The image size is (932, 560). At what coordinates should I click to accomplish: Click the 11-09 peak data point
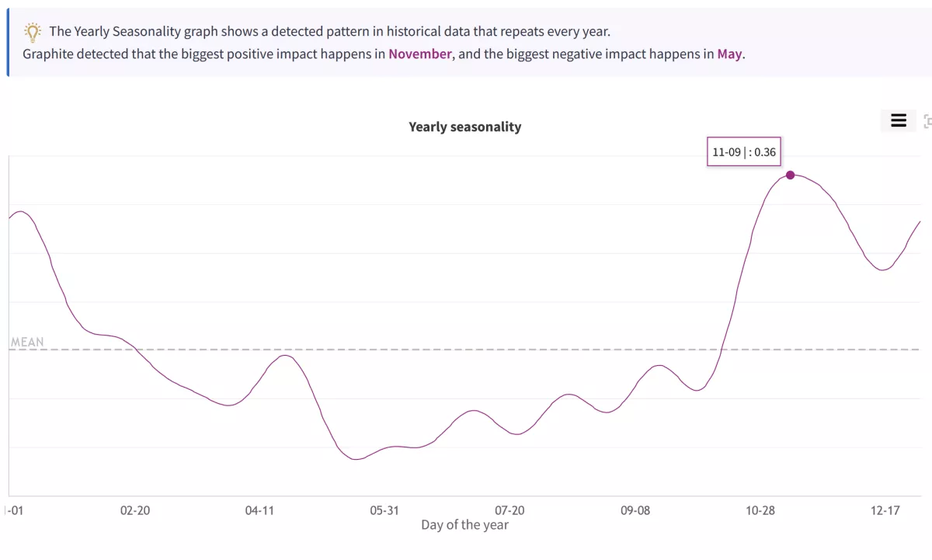click(790, 176)
